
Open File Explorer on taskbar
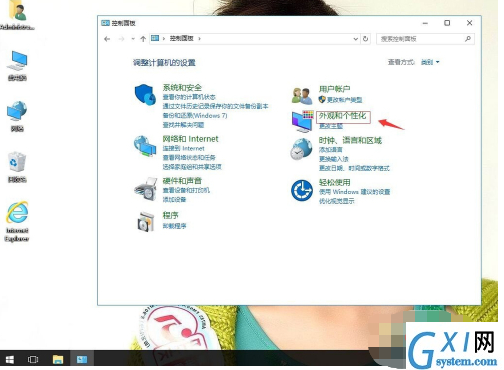point(58,360)
